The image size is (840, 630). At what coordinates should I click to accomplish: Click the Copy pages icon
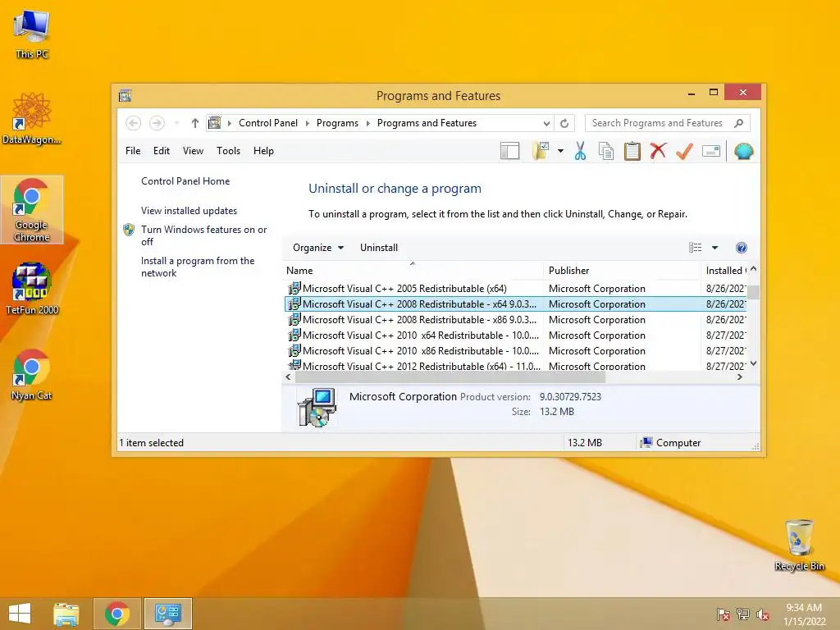606,151
